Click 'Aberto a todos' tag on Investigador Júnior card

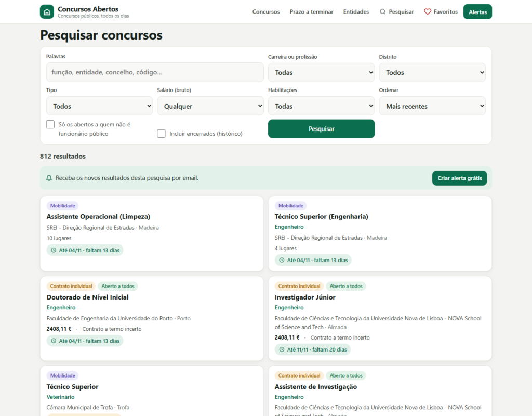346,287
